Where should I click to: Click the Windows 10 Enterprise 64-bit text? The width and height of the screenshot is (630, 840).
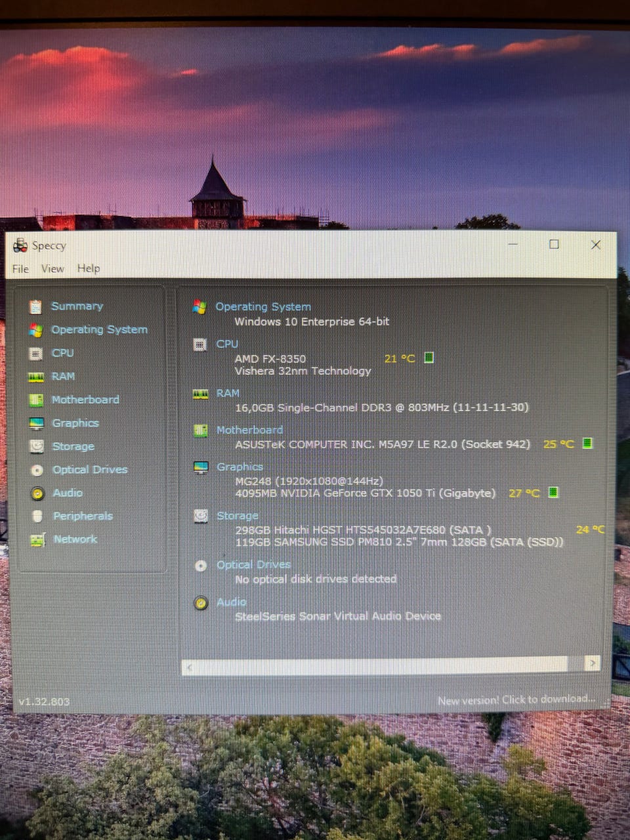312,322
